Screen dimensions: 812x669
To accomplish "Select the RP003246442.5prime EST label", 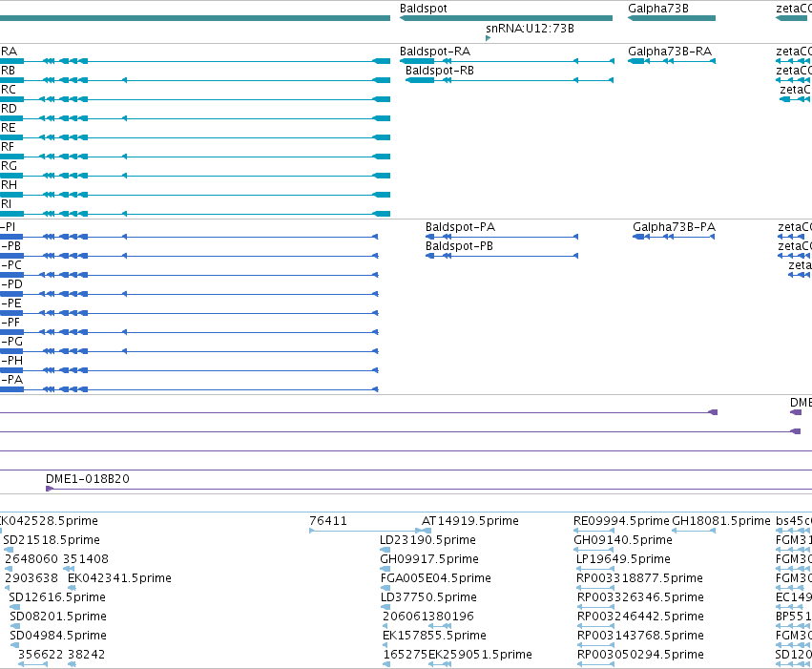I will point(640,617).
